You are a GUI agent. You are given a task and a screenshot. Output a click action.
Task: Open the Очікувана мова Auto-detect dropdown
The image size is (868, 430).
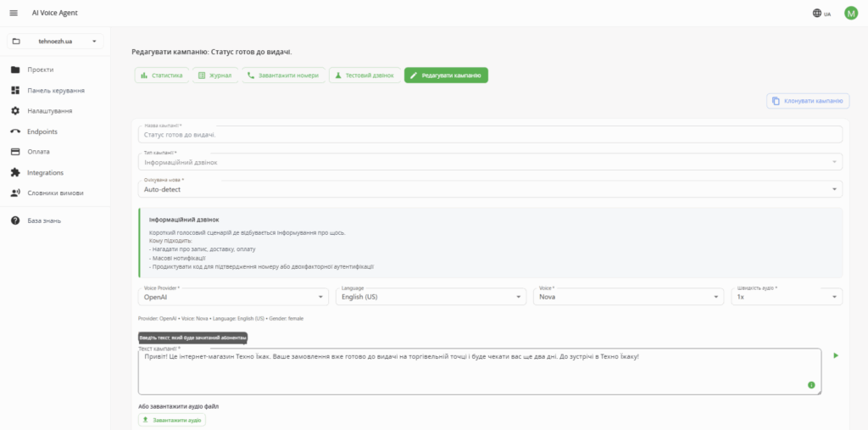click(x=490, y=189)
